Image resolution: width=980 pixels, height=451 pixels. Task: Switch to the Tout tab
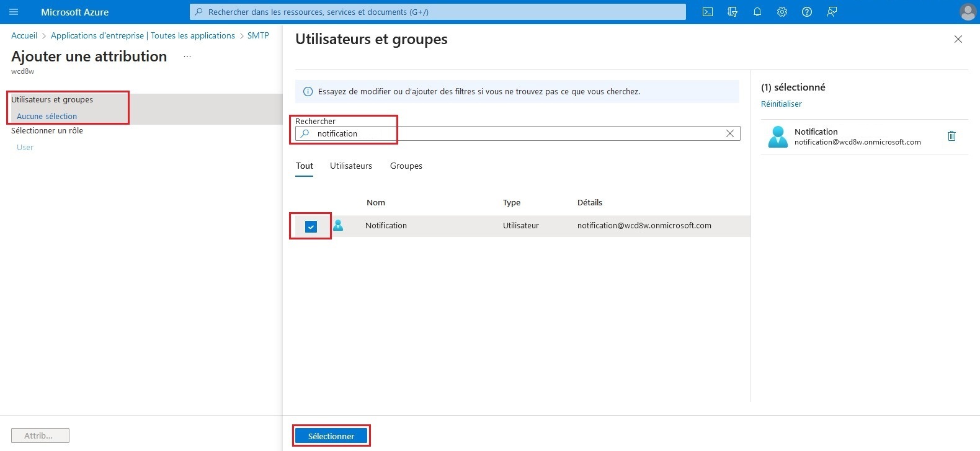pos(305,166)
